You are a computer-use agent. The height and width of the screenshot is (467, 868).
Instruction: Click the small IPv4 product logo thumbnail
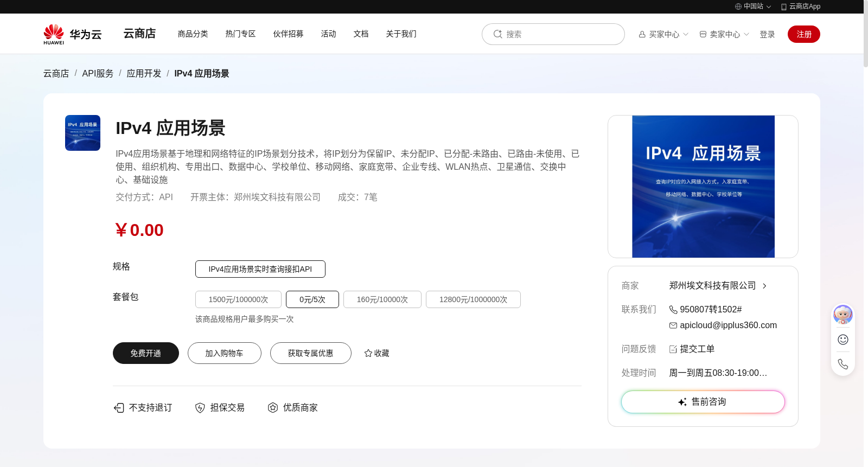click(82, 133)
